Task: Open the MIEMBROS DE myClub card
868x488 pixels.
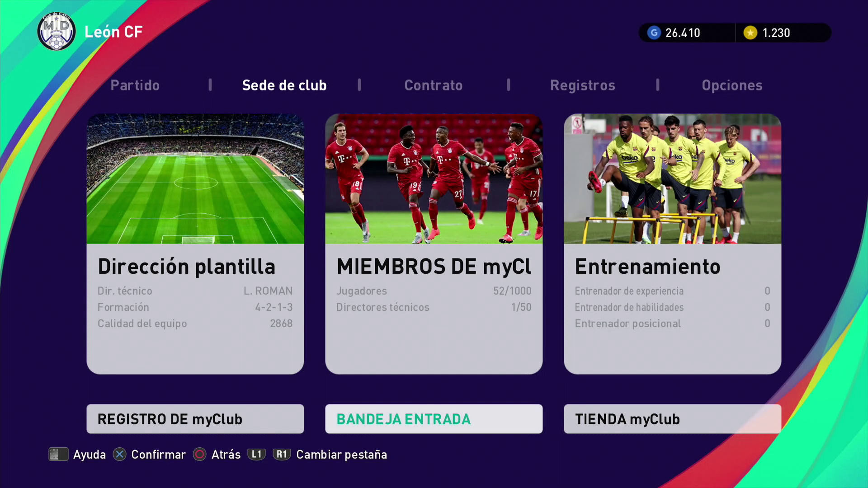Action: pos(434,244)
